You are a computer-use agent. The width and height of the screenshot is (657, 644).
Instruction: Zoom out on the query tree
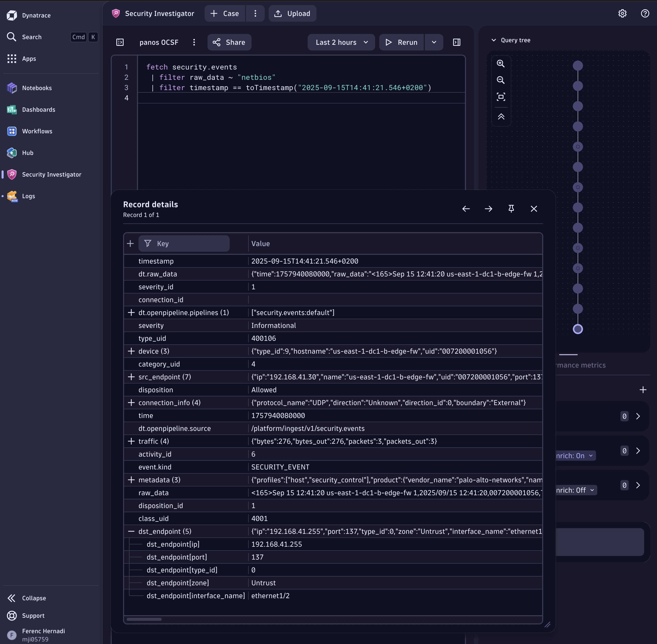(501, 80)
